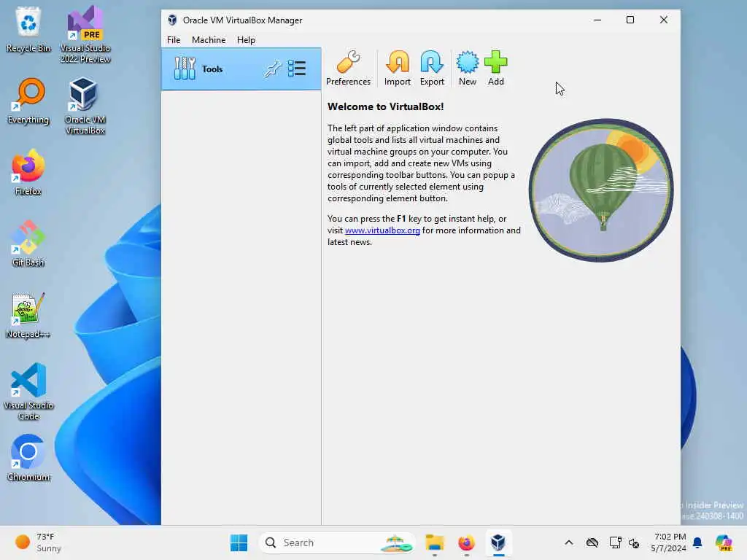
Task: Select the Chromium desktop shortcut
Action: [28, 459]
